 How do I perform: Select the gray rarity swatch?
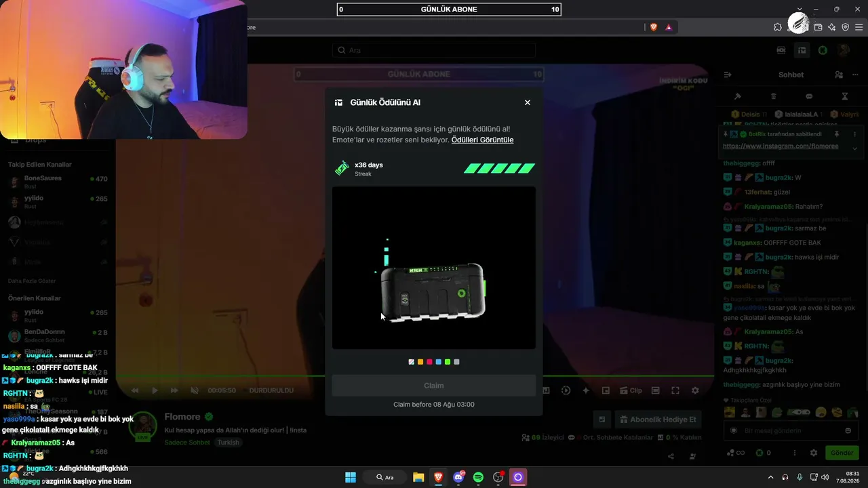[x=456, y=362]
